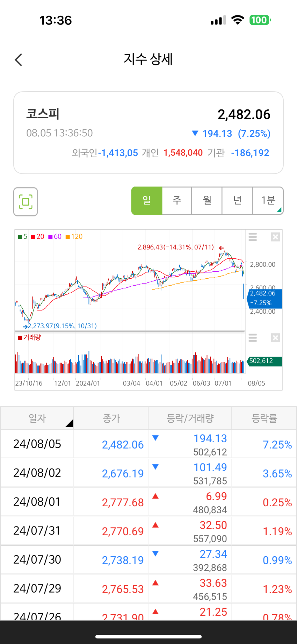This screenshot has width=297, height=644.
Task: Click the 08/05 date label on chart axis
Action: (x=256, y=383)
